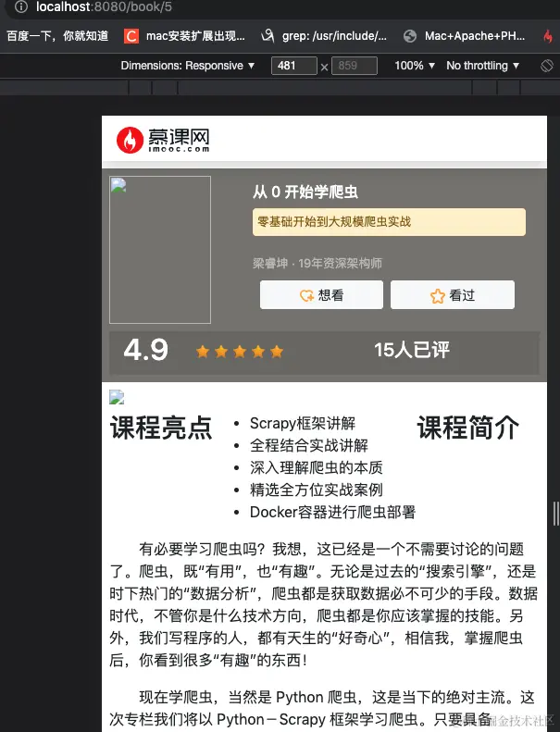Viewport: 560px width, 732px height.
Task: Open the No throttling dropdown
Action: click(482, 66)
